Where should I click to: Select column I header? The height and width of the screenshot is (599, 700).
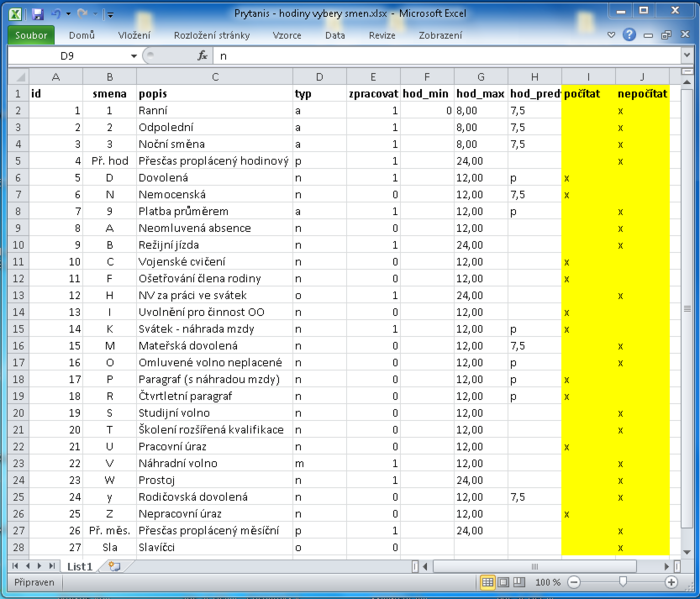point(588,77)
